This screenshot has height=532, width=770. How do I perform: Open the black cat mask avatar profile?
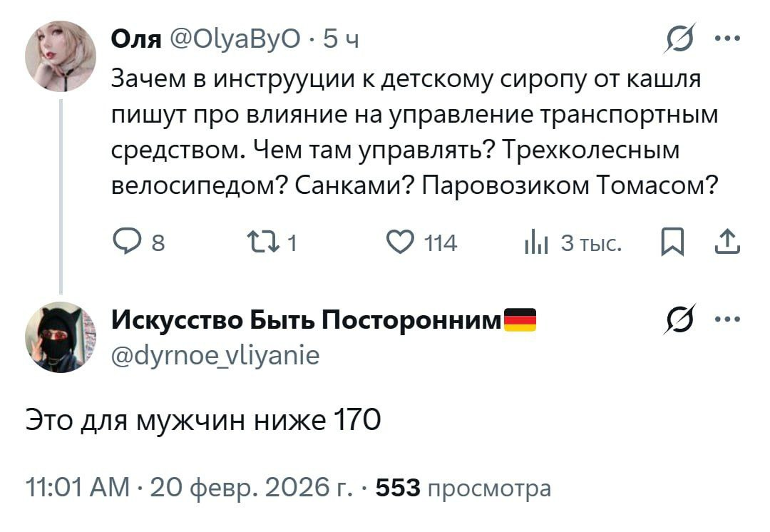tap(60, 337)
